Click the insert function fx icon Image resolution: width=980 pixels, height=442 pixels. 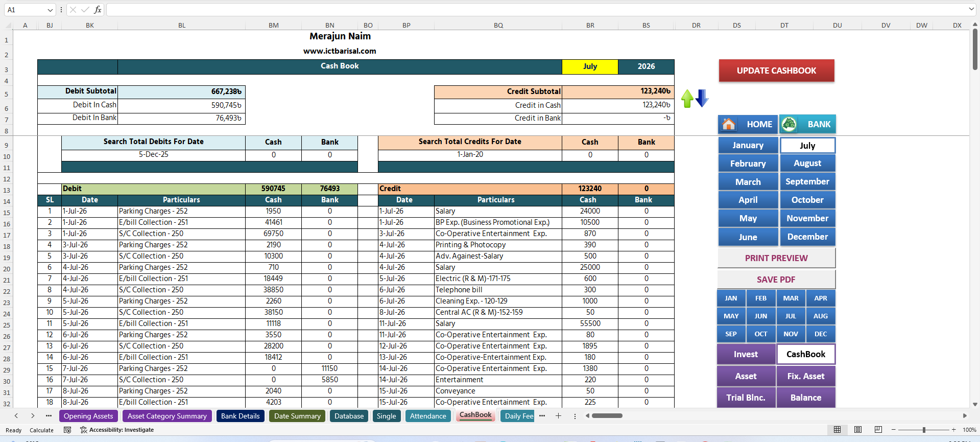pyautogui.click(x=98, y=10)
